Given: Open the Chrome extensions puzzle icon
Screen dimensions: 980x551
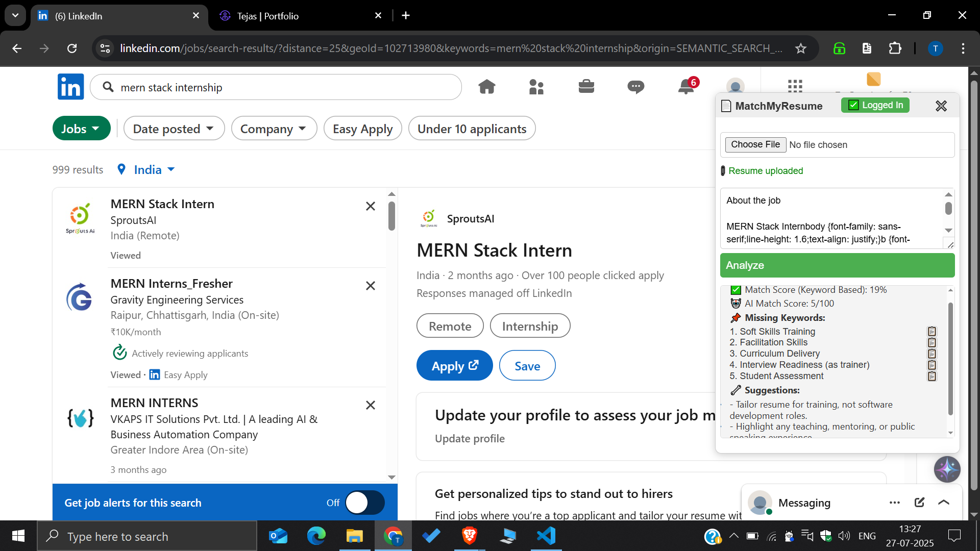Looking at the screenshot, I should pyautogui.click(x=895, y=48).
